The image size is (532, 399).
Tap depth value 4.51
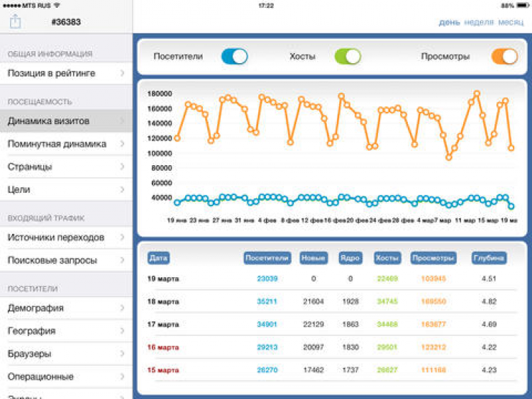pos(489,279)
